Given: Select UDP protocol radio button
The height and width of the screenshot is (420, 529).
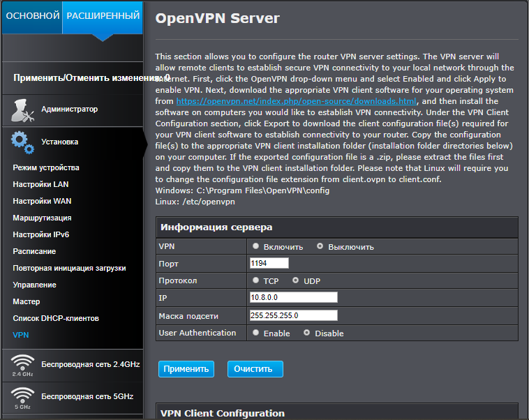Looking at the screenshot, I should tap(295, 280).
